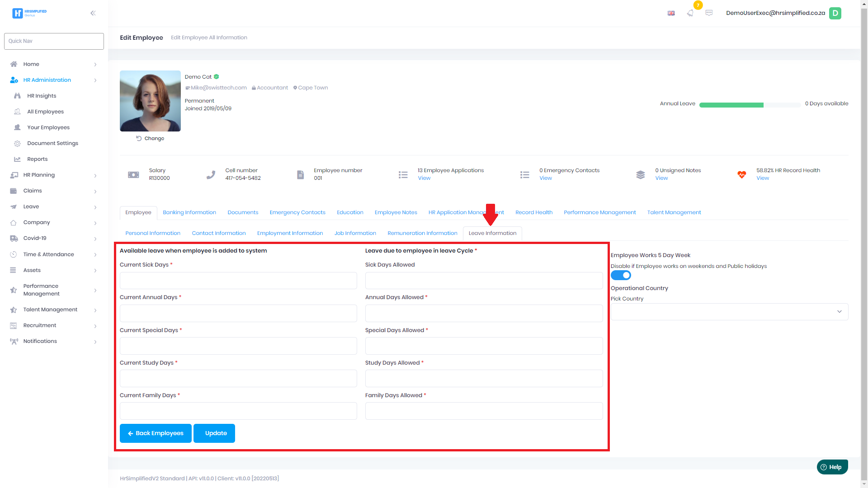Switch to Banking Information tab
Screen dimensions: 868x488
click(189, 212)
